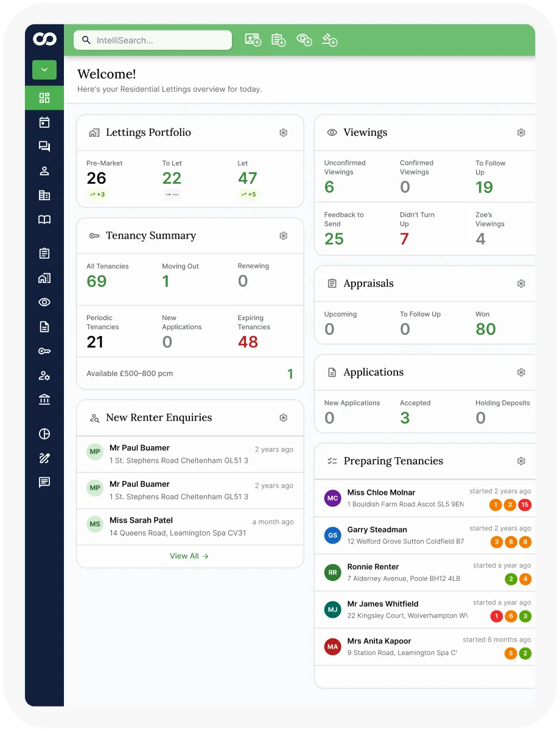Open Pre-Market count 26
Image resolution: width=560 pixels, height=731 pixels.
click(x=96, y=178)
